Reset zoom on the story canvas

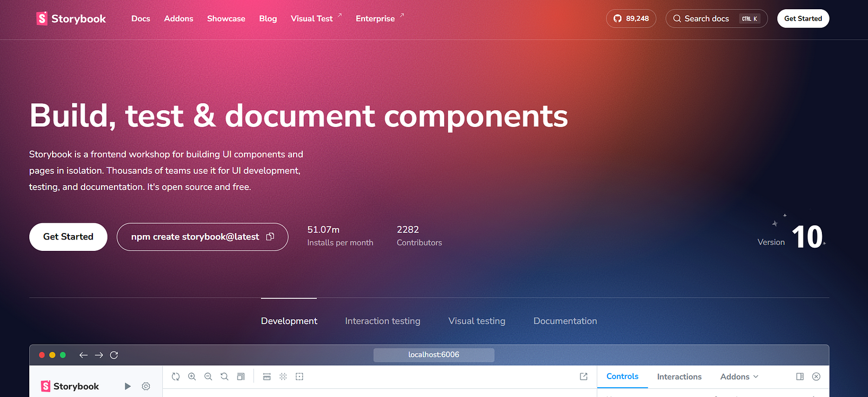point(225,376)
